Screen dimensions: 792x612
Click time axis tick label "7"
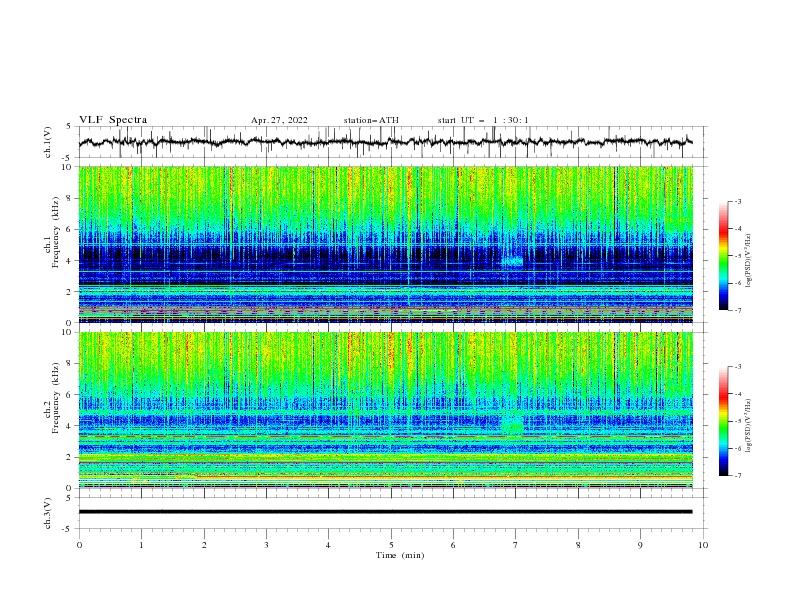516,545
